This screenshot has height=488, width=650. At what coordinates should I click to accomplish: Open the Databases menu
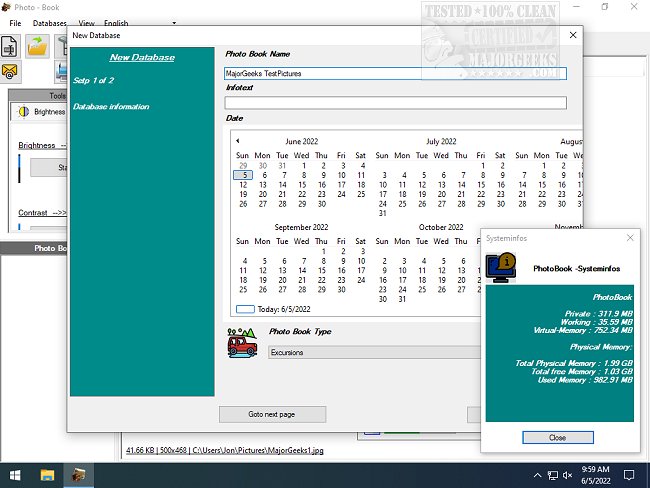(50, 23)
